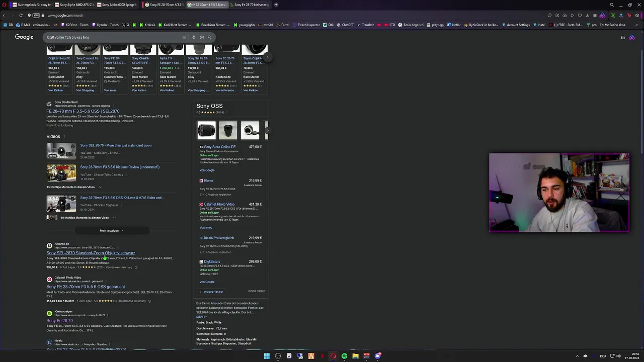Open the FE 28–70 mm SEL2870 Sony result
The image size is (644, 362).
[83, 111]
